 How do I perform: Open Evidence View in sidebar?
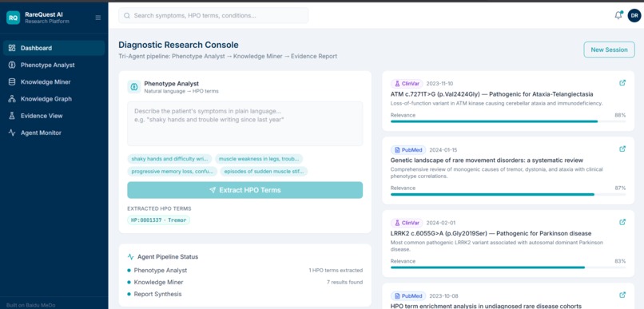tap(54, 116)
